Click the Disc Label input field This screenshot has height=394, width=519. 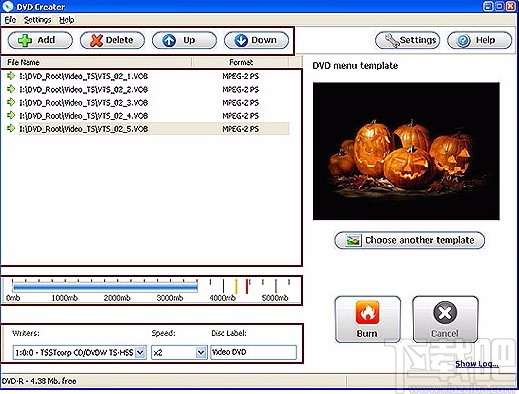point(253,352)
